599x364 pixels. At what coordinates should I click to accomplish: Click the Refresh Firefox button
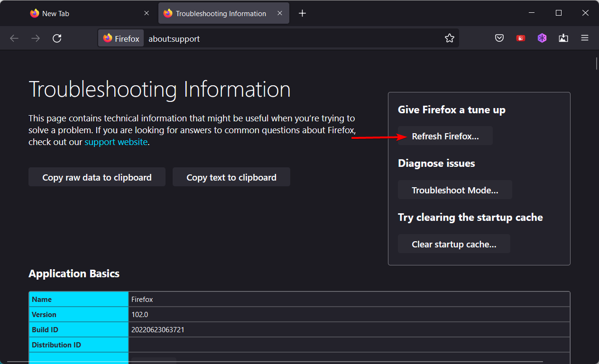(x=445, y=136)
